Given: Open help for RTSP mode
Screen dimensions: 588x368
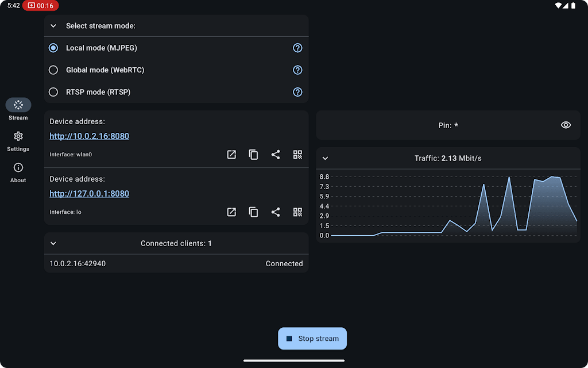Looking at the screenshot, I should (297, 92).
